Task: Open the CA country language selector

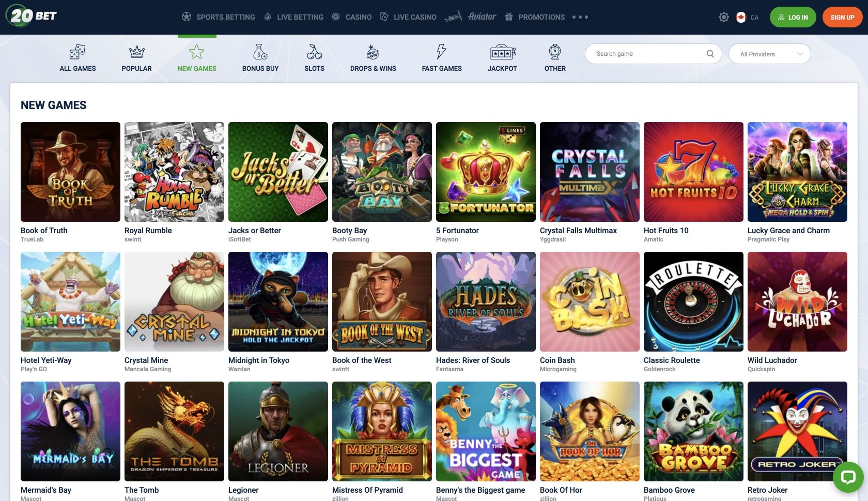Action: [x=747, y=18]
